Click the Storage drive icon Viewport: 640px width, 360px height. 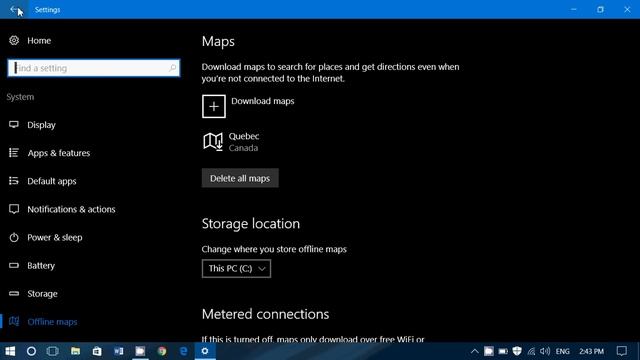[x=14, y=293]
